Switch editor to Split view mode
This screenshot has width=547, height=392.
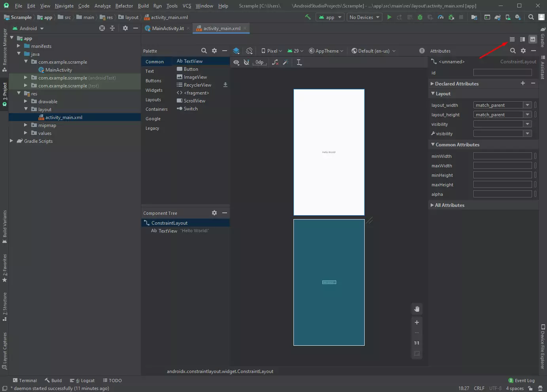pos(522,39)
